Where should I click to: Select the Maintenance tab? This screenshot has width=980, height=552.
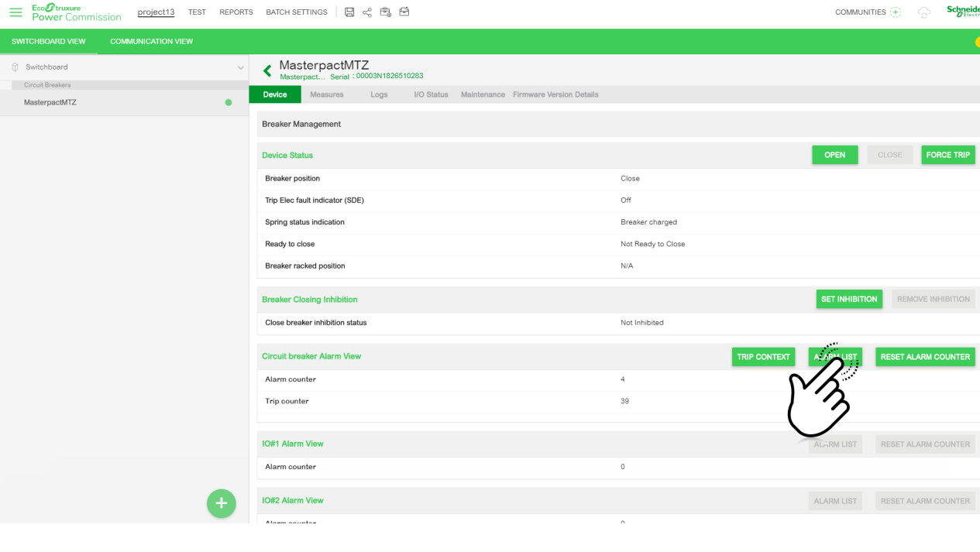[x=483, y=94]
